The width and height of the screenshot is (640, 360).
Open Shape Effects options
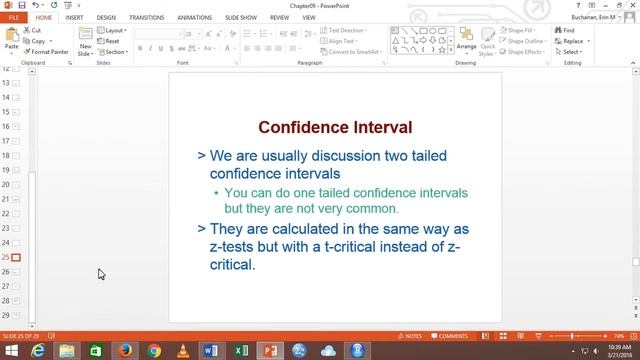coord(523,52)
